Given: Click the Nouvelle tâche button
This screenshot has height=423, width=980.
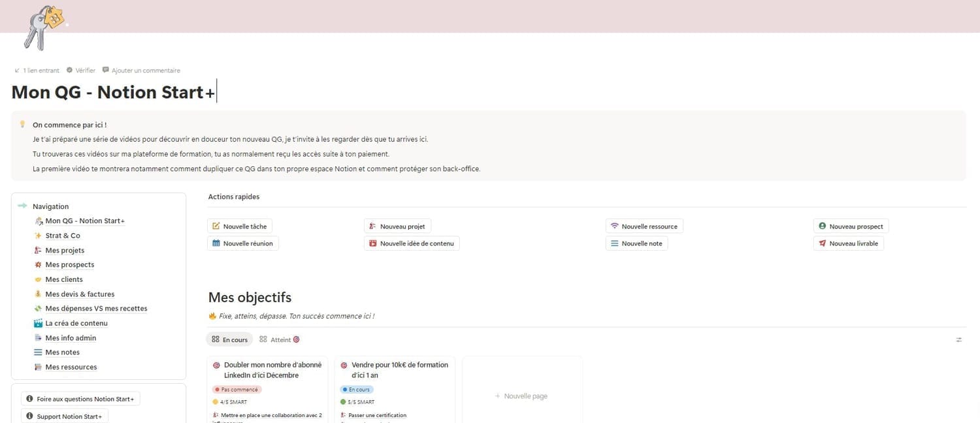Looking at the screenshot, I should click(x=240, y=226).
